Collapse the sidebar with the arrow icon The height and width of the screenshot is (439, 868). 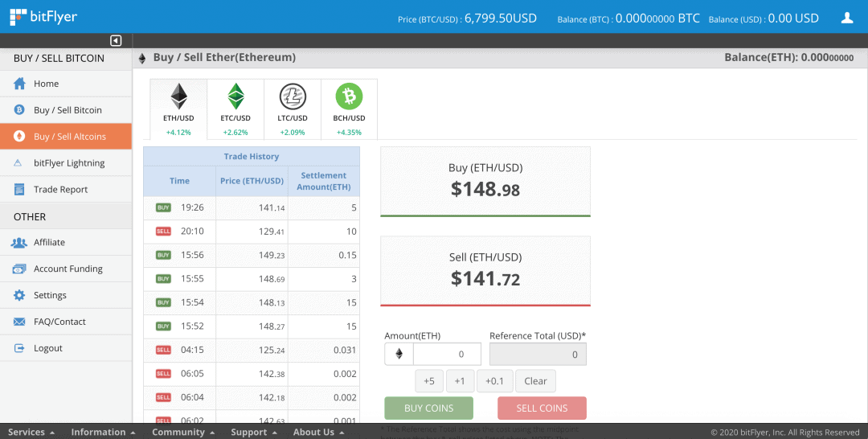(116, 40)
